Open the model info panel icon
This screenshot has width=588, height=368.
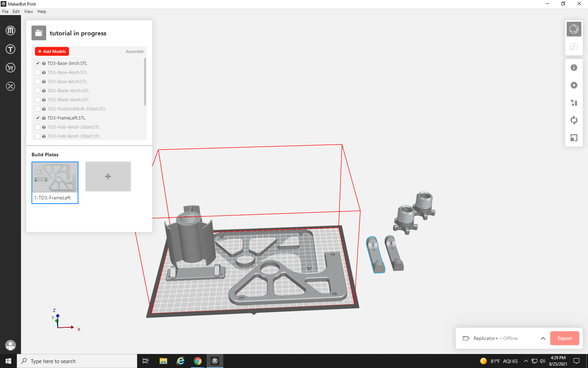point(574,68)
